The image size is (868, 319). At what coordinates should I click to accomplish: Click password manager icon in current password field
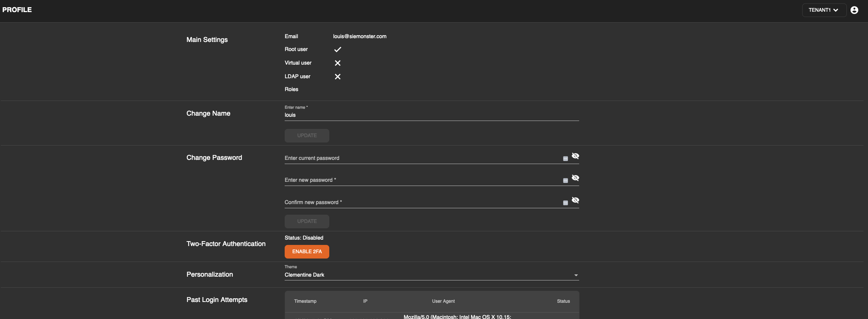click(x=565, y=159)
